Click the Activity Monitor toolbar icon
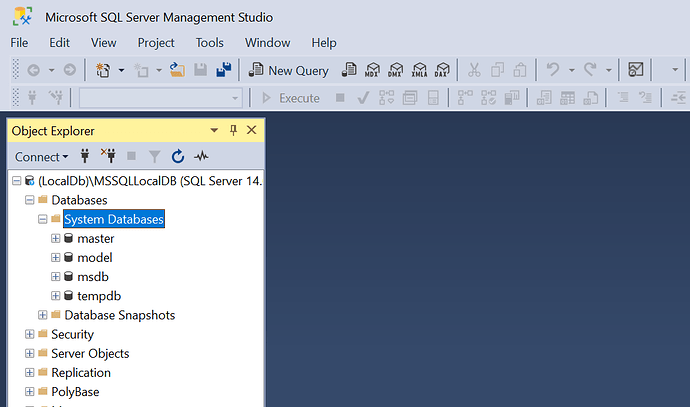The width and height of the screenshot is (690, 407). (636, 70)
